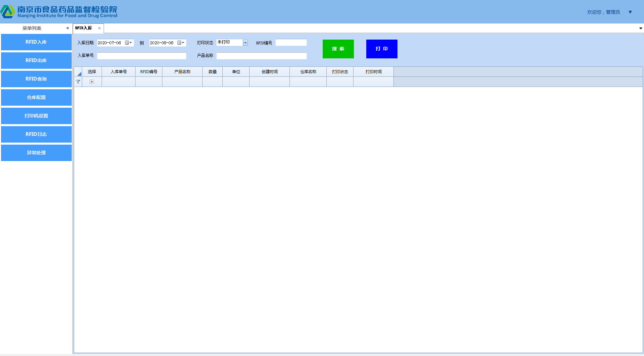Viewport: 644px width, 356px height.
Task: Open RFID出库 from the menu
Action: pos(36,60)
